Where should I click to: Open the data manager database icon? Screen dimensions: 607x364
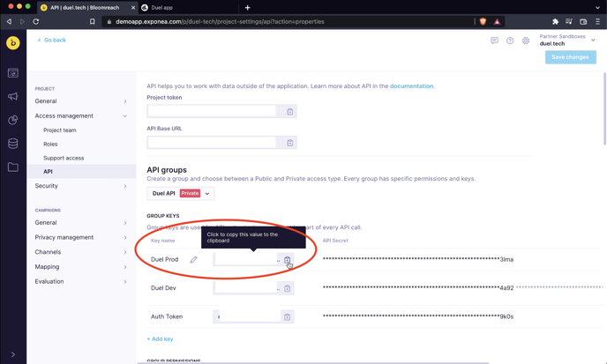coord(13,144)
